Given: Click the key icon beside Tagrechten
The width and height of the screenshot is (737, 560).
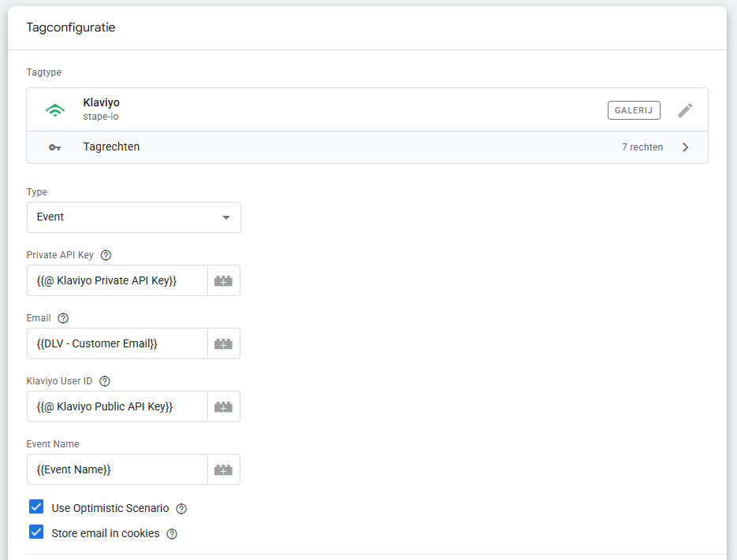Looking at the screenshot, I should tap(55, 147).
